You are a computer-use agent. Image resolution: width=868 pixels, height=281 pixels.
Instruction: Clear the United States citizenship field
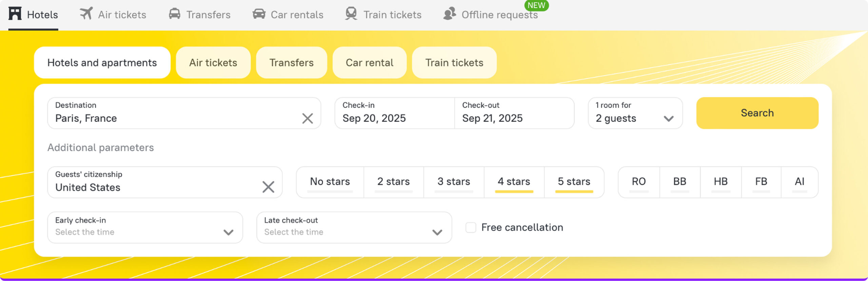268,187
